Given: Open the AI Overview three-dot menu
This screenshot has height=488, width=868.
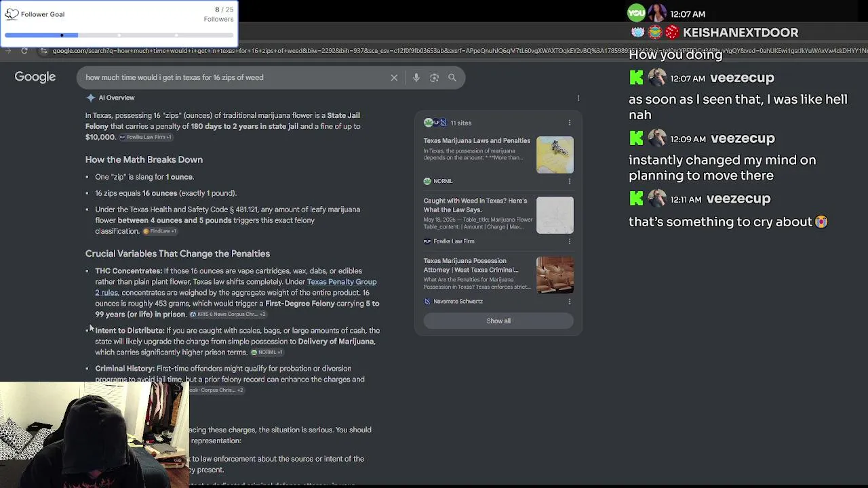Looking at the screenshot, I should click(x=578, y=98).
